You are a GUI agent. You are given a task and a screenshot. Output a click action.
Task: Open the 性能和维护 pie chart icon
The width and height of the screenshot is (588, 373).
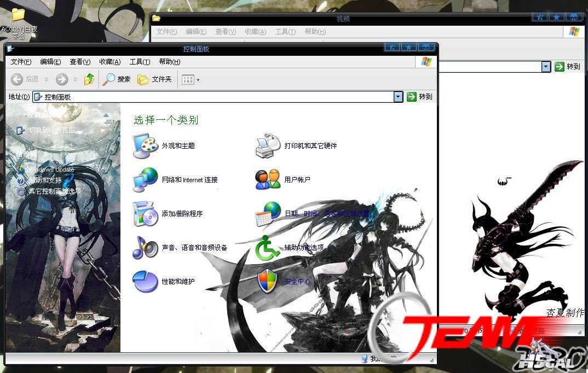(145, 282)
